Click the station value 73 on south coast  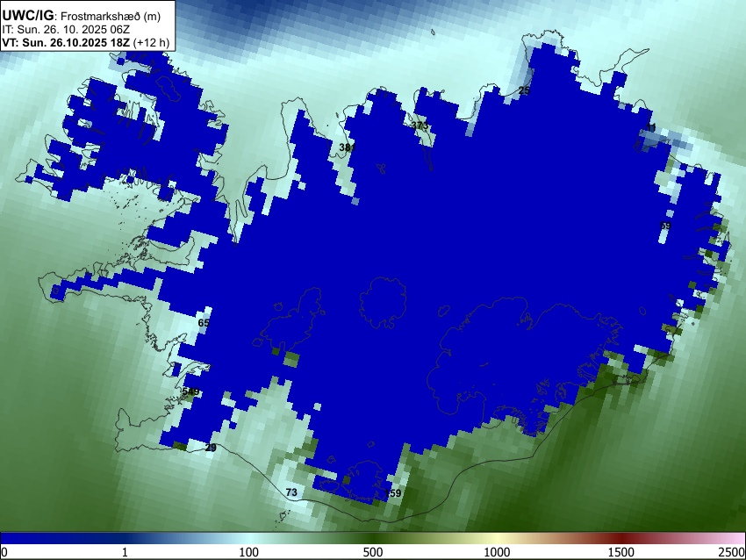tap(291, 492)
